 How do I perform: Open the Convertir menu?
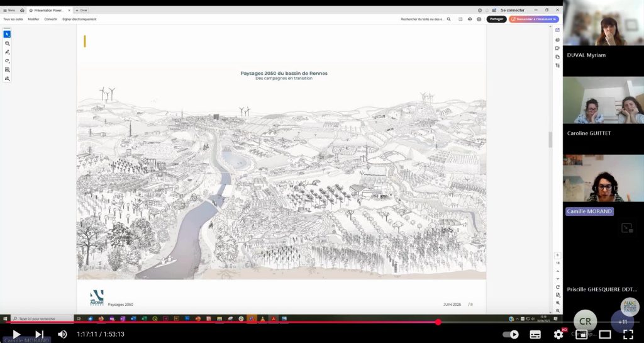click(51, 20)
